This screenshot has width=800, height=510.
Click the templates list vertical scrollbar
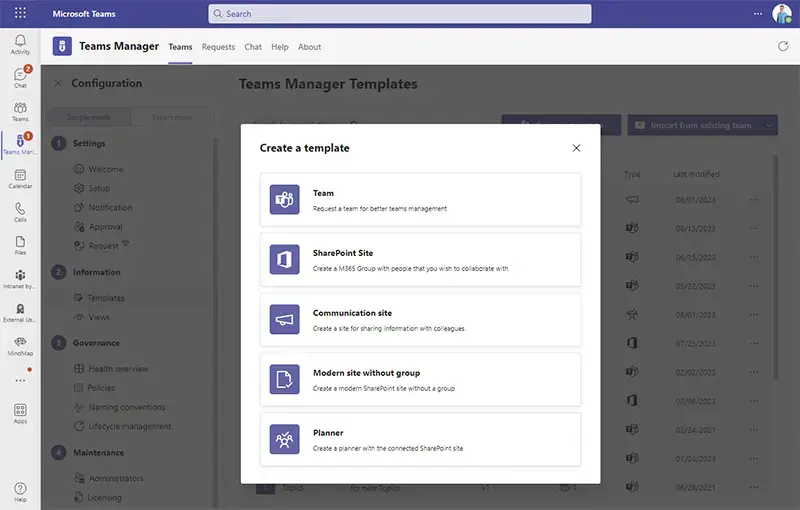tap(776, 268)
